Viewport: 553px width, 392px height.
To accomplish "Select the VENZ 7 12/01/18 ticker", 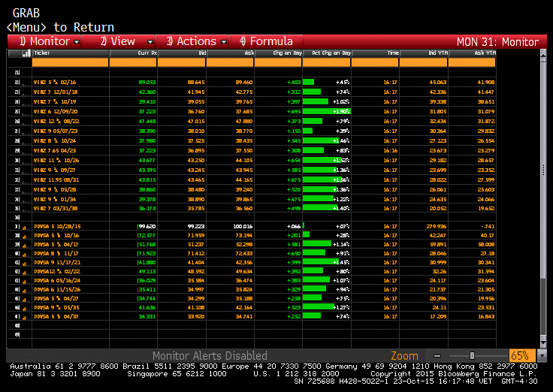I will pos(56,92).
